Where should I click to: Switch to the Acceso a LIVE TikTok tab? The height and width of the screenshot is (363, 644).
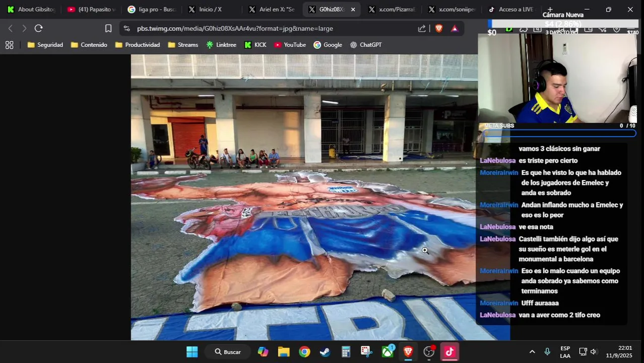[511, 9]
